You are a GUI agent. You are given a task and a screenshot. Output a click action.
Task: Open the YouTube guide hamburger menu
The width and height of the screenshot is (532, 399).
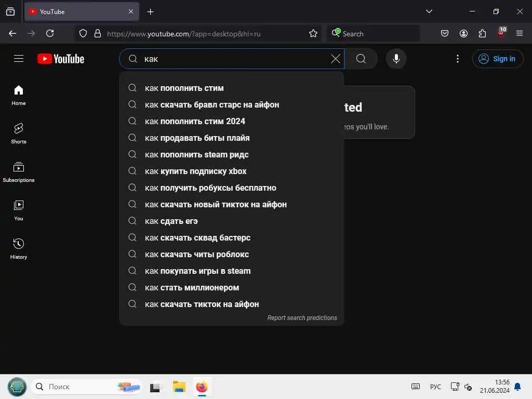click(19, 59)
